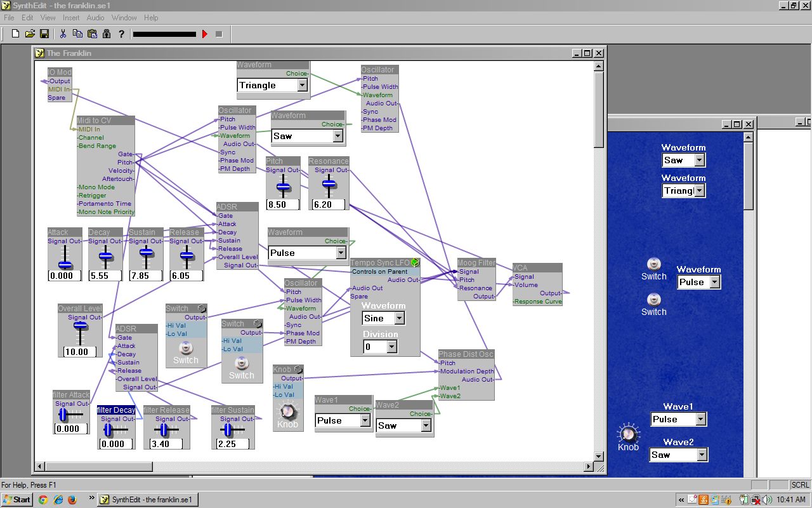Viewport: 812px width, 508px height.
Task: Click The Franklin window title icon
Action: (x=39, y=53)
